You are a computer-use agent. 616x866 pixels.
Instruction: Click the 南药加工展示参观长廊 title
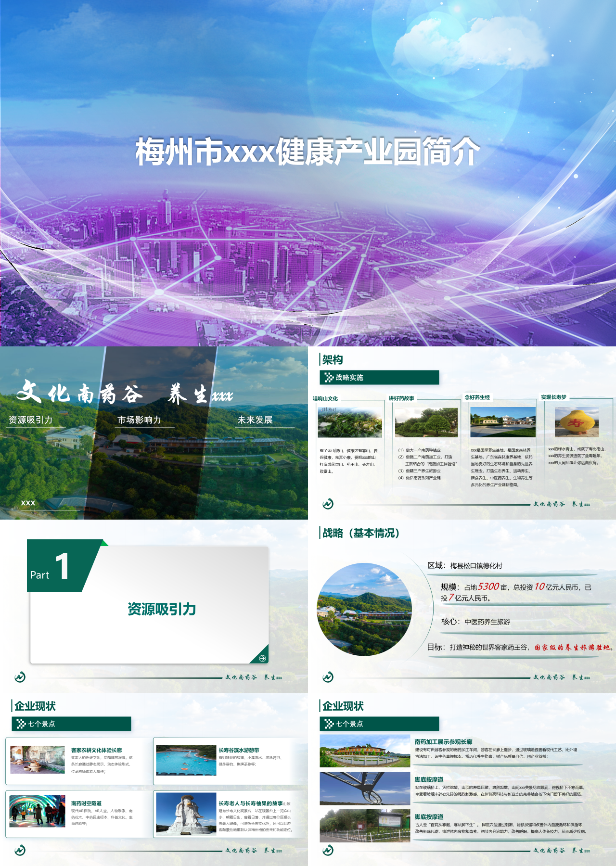(x=444, y=742)
